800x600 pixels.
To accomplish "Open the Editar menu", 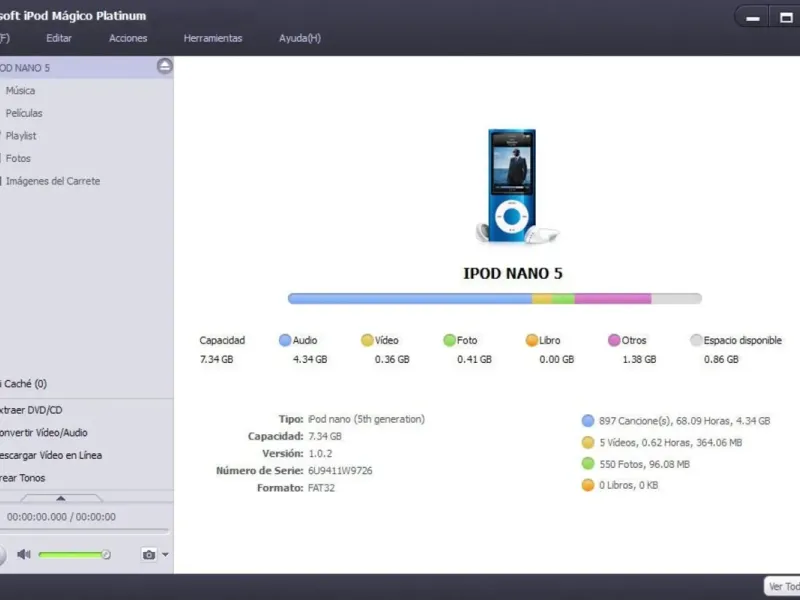I will pos(59,38).
